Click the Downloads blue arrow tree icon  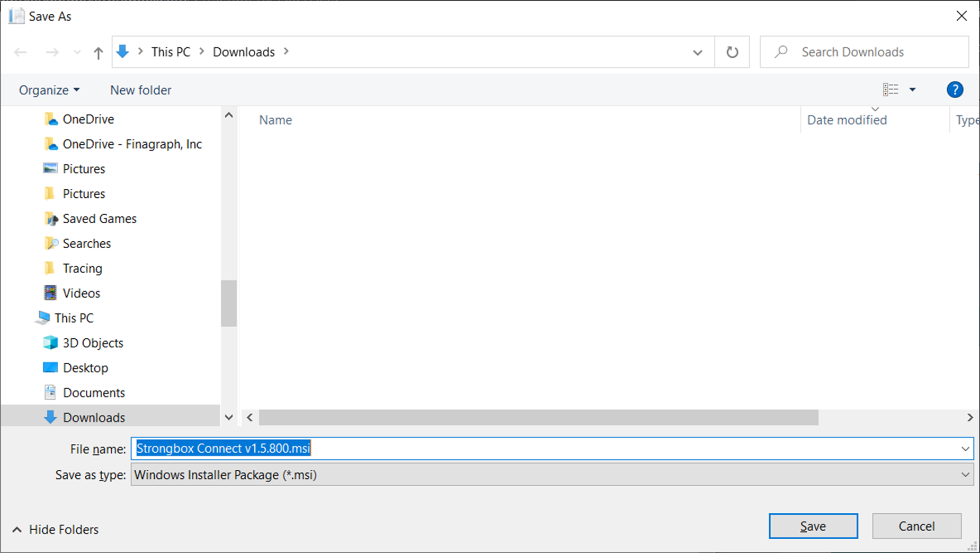pyautogui.click(x=50, y=417)
